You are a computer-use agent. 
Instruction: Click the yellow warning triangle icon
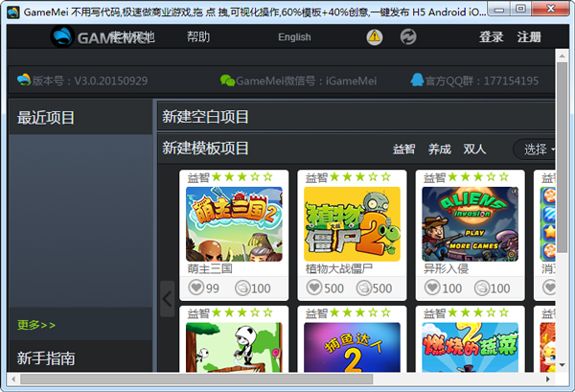[374, 37]
